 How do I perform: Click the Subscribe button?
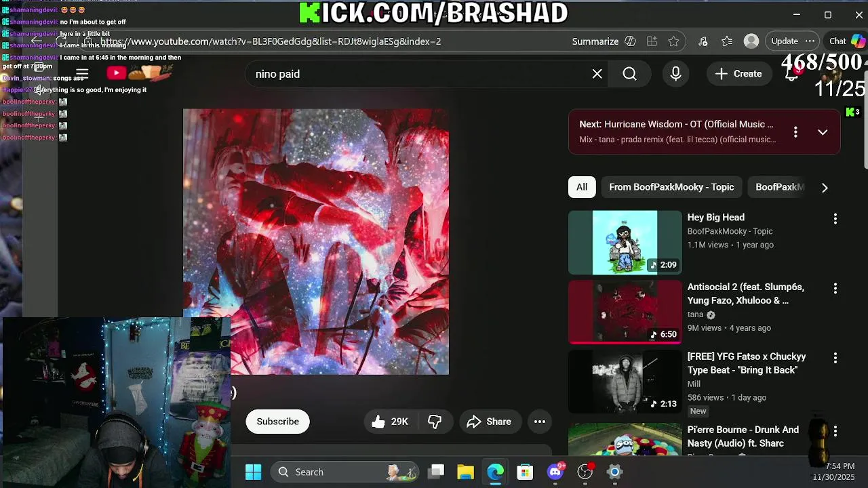[x=277, y=422]
